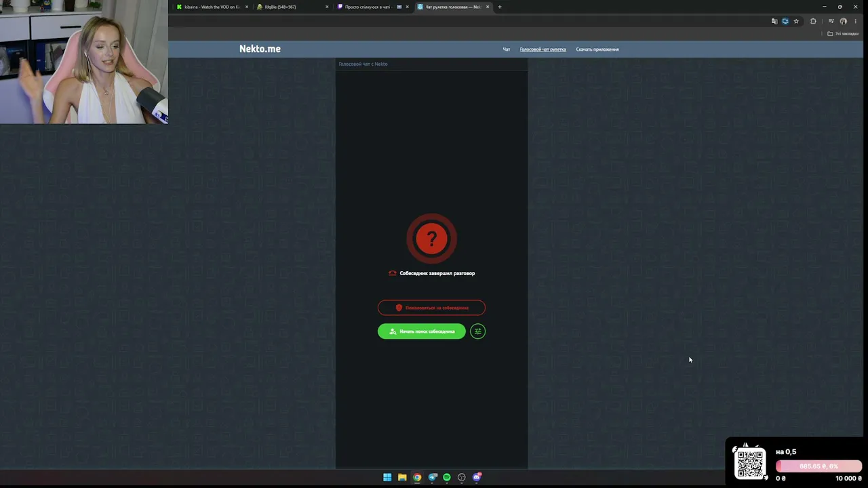The image size is (868, 488).
Task: Click the red question mark avatar
Action: (431, 239)
